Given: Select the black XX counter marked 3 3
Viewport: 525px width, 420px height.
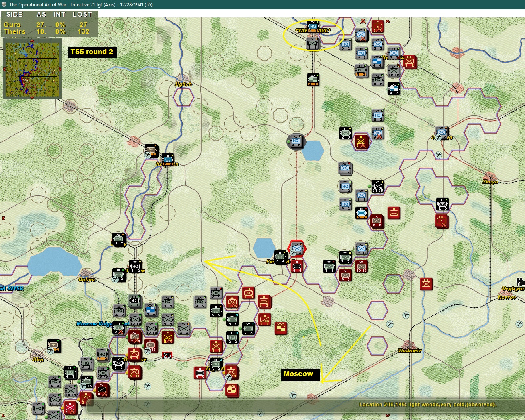Looking at the screenshot, I should [x=329, y=266].
